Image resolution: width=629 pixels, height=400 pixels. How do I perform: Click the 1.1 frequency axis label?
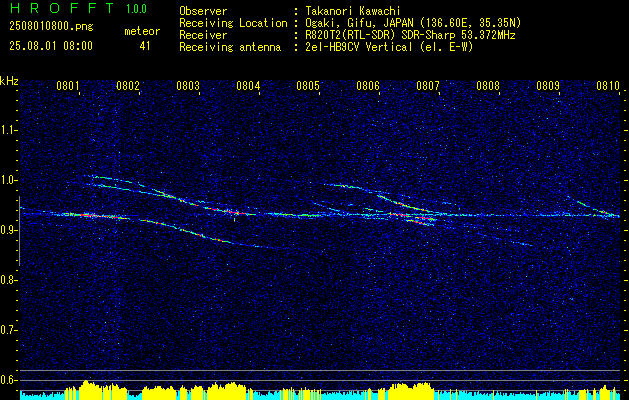(x=8, y=130)
